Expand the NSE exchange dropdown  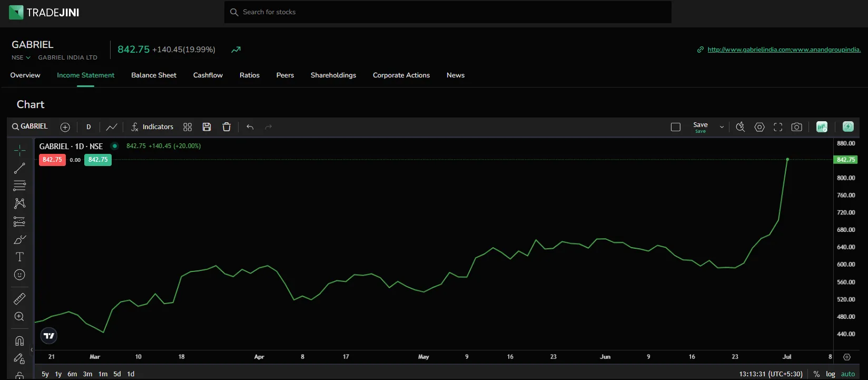(21, 57)
